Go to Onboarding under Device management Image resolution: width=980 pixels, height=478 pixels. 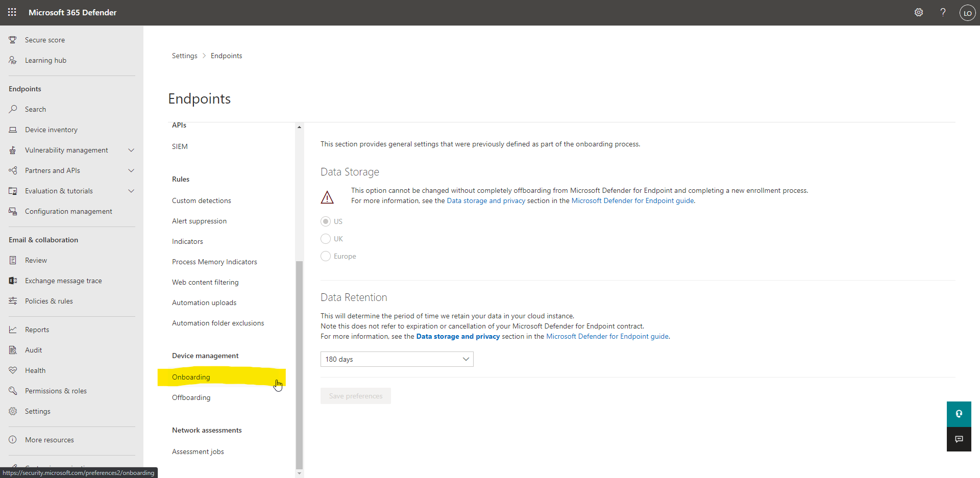191,377
